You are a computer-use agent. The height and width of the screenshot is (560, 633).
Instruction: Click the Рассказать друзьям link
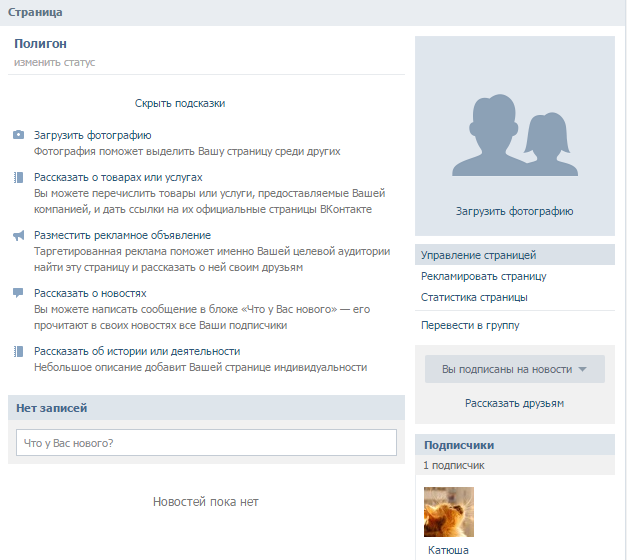tap(514, 403)
